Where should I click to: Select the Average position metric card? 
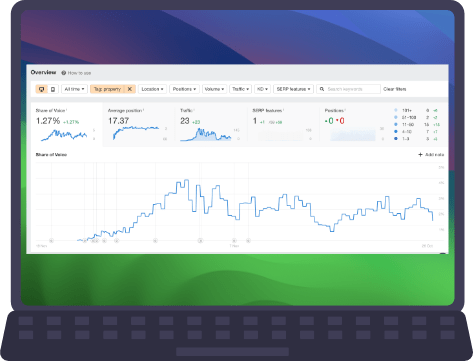coord(139,125)
